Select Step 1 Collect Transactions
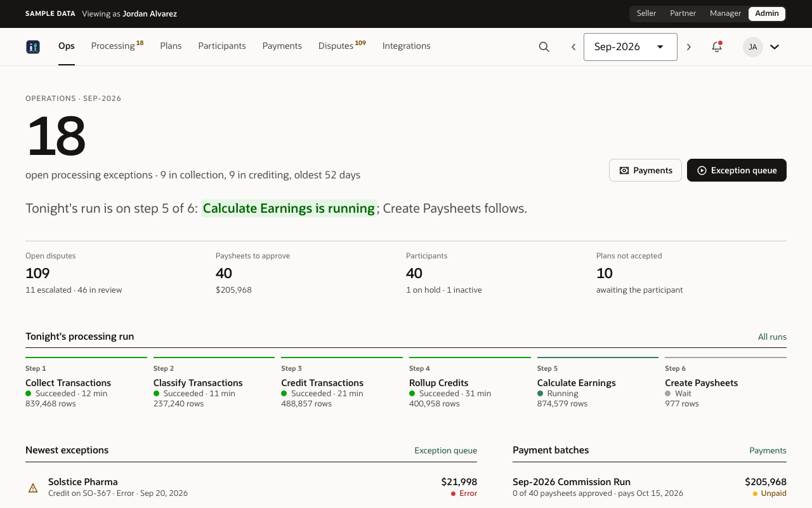 click(86, 384)
